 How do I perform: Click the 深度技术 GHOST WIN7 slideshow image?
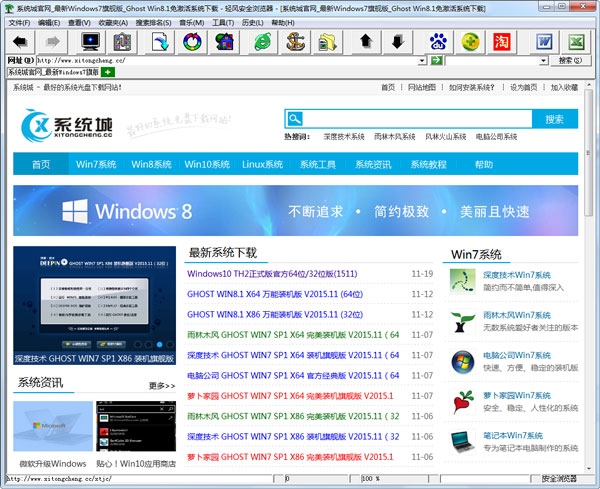point(95,305)
